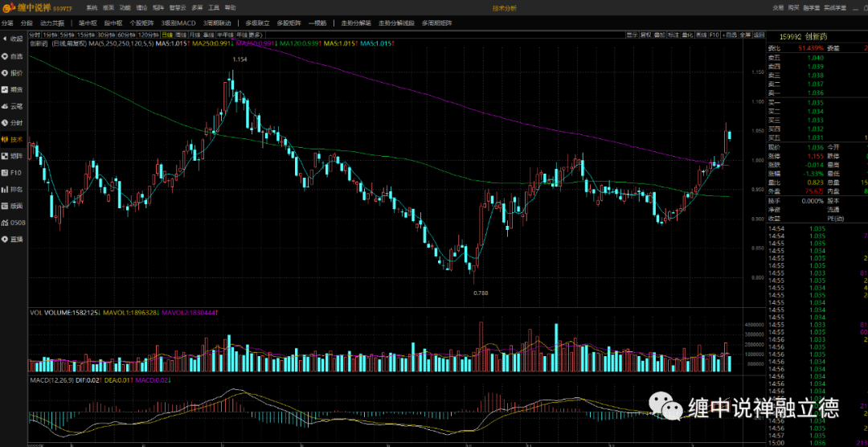
Task: Select 笔中枢 in the toolbar
Action: click(x=88, y=23)
